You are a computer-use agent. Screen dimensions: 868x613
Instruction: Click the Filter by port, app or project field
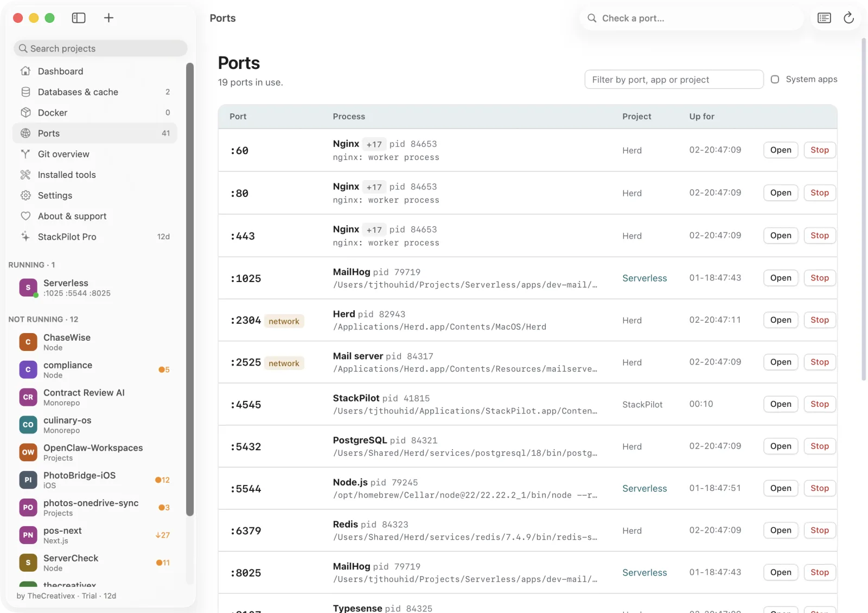pyautogui.click(x=674, y=79)
